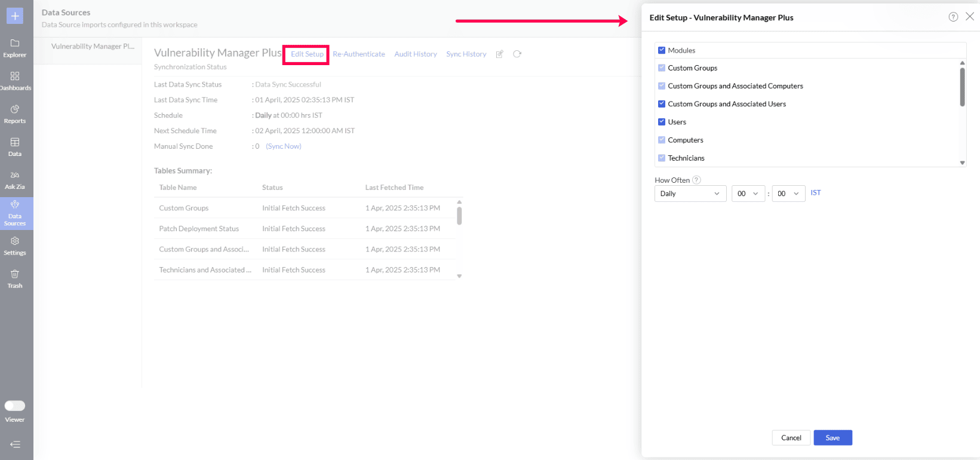Open the hour dropdown before the colon
980x460 pixels.
748,194
